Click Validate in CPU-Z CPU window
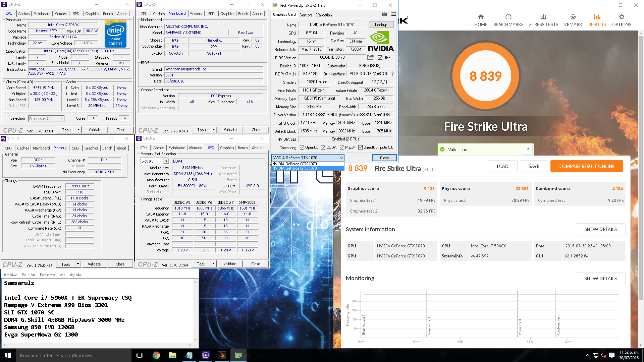The width and height of the screenshot is (644, 362). pos(95,130)
